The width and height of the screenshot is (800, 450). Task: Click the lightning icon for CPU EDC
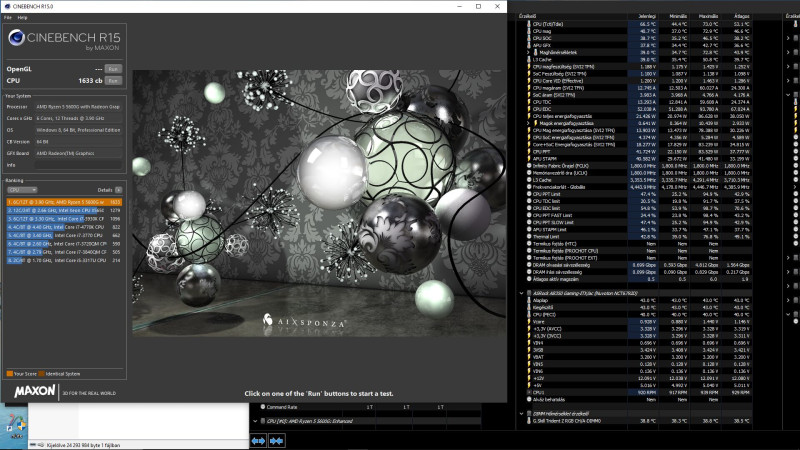click(529, 109)
